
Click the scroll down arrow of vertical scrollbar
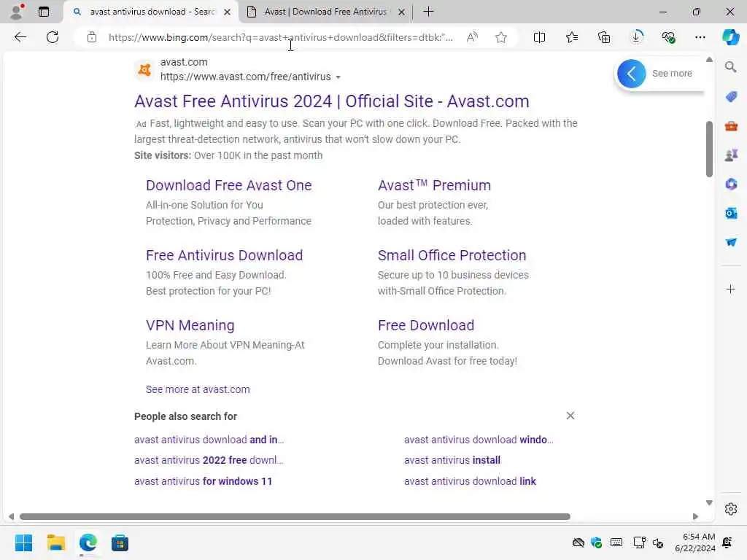(x=709, y=503)
